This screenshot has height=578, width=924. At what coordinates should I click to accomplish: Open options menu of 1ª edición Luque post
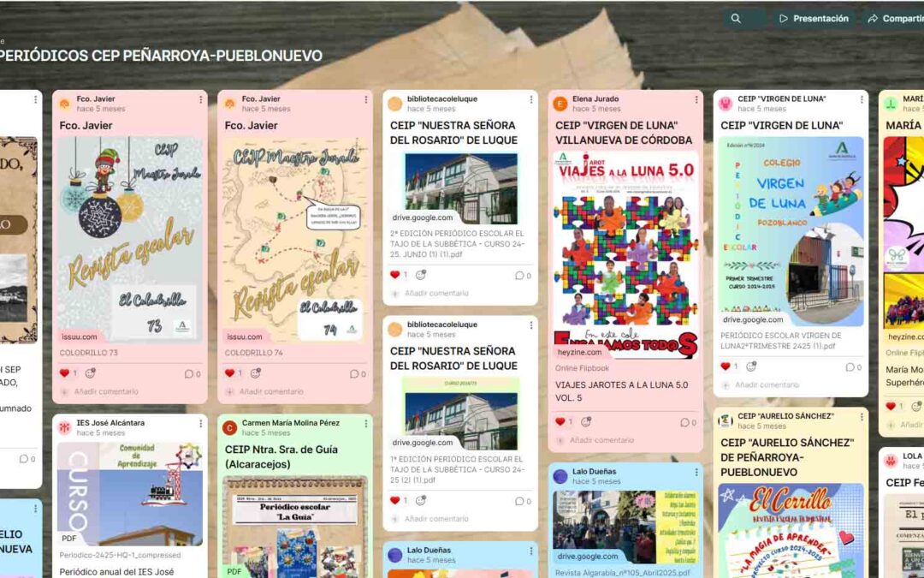pyautogui.click(x=531, y=325)
